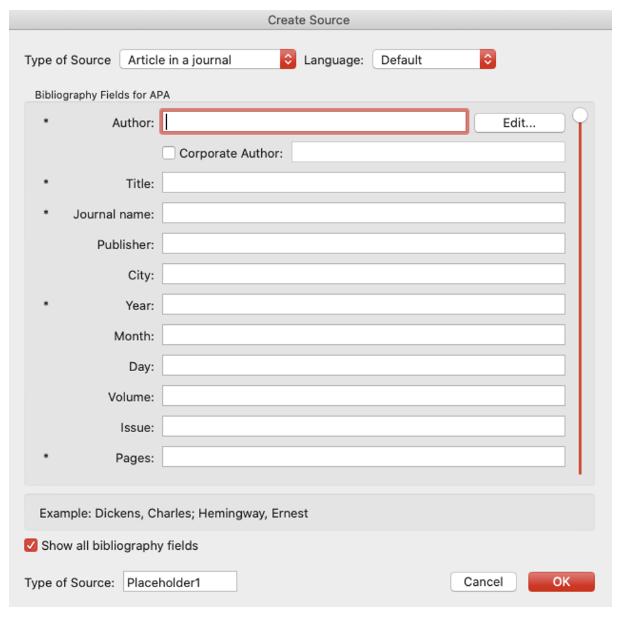Focus the Issue input field
Viewport: 631px width, 622px height.
coord(363,426)
